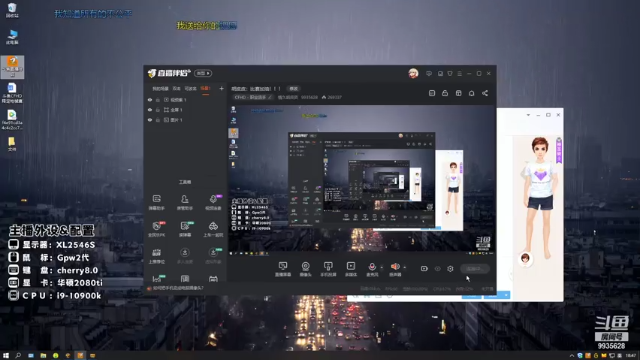Open the Recycle Bin desktop icon
The height and width of the screenshot is (360, 640).
(x=12, y=10)
